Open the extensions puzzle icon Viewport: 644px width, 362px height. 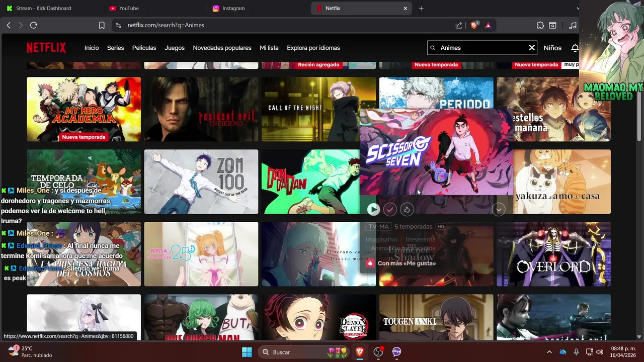coord(540,25)
